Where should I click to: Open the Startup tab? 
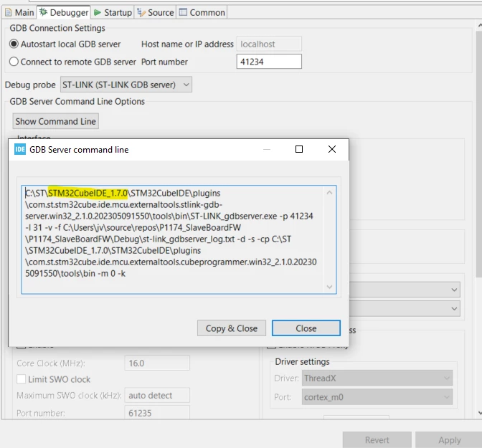[x=113, y=13]
